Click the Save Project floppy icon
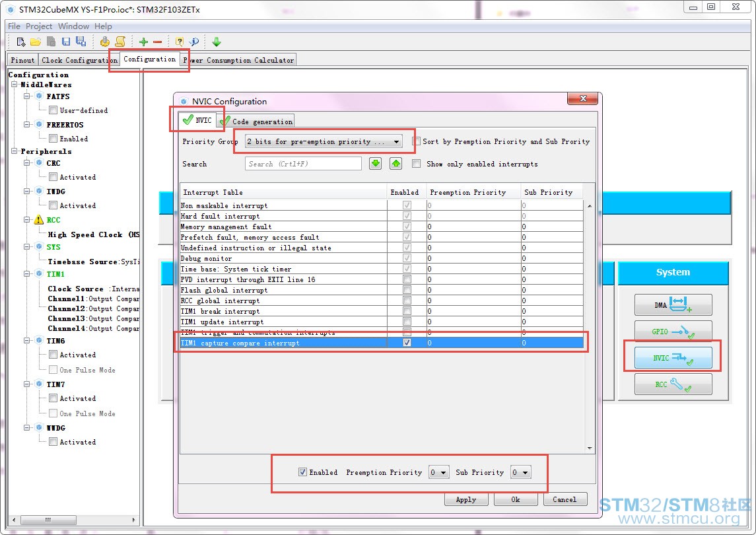This screenshot has width=756, height=535. click(x=66, y=42)
